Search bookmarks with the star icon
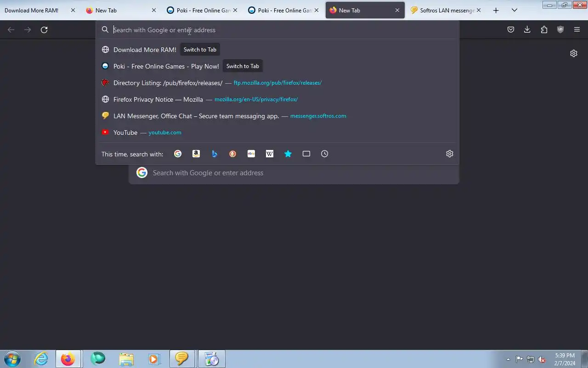Image resolution: width=588 pixels, height=368 pixels. [288, 154]
